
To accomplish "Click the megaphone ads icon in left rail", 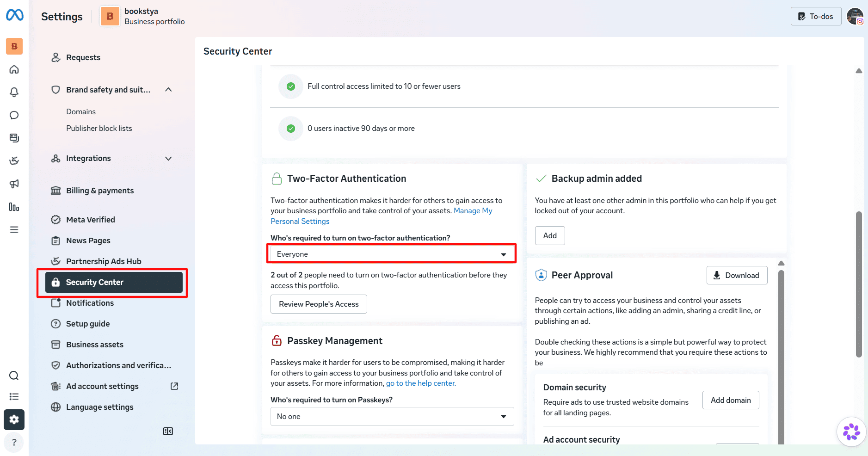I will coord(14,184).
